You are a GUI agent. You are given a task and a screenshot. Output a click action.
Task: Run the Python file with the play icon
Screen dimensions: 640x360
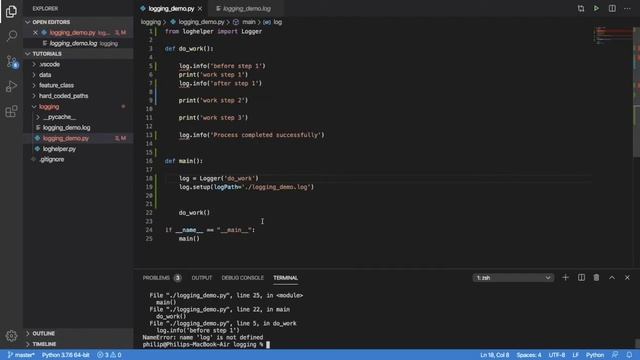coord(596,8)
